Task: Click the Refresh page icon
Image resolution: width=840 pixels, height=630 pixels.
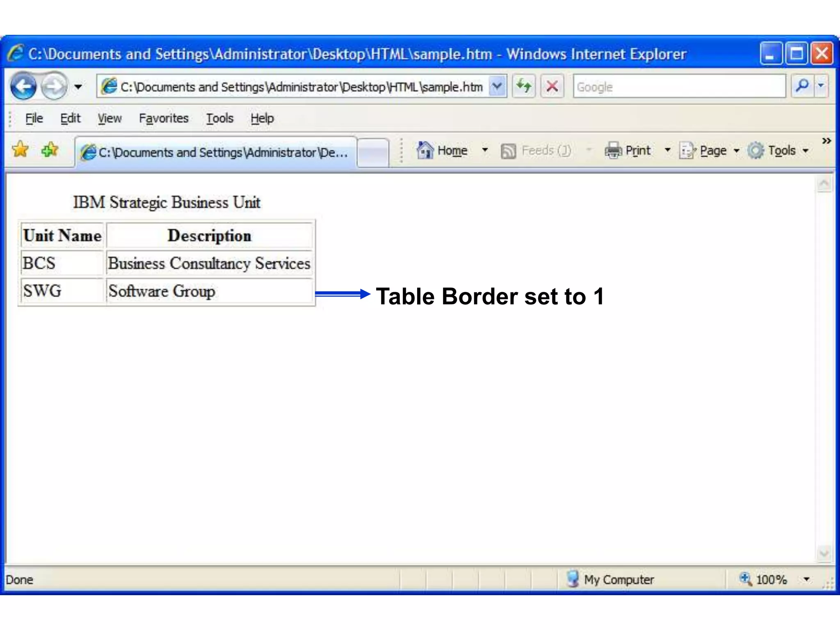Action: pyautogui.click(x=524, y=86)
